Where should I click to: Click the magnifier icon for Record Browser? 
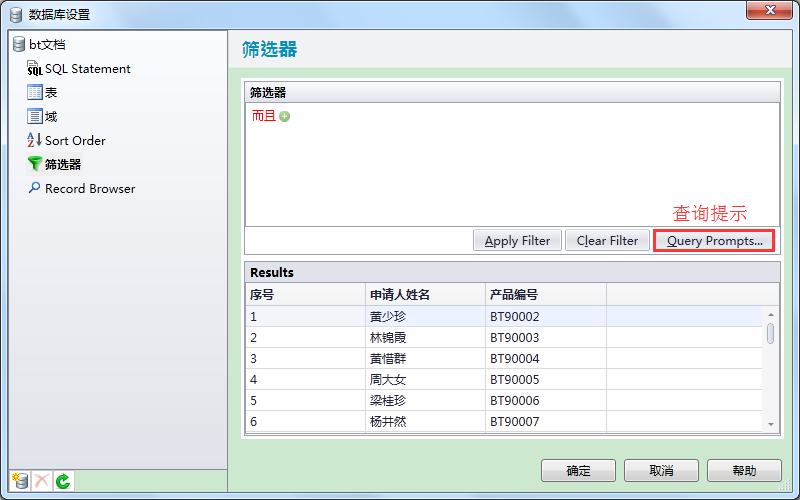point(34,188)
